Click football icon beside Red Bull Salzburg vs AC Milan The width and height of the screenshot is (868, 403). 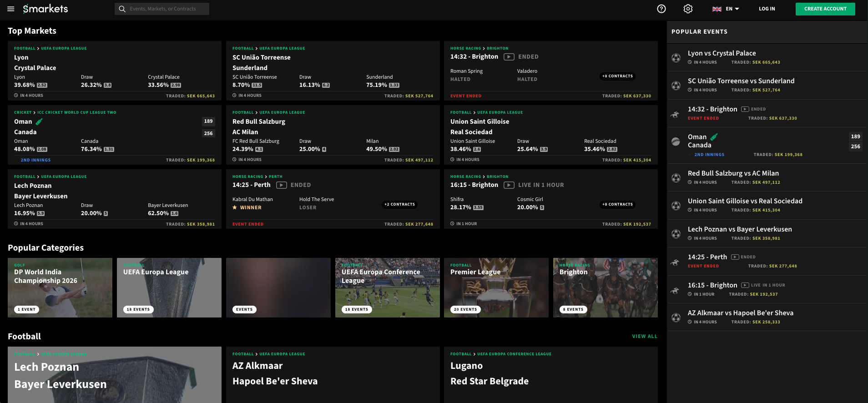pyautogui.click(x=676, y=178)
